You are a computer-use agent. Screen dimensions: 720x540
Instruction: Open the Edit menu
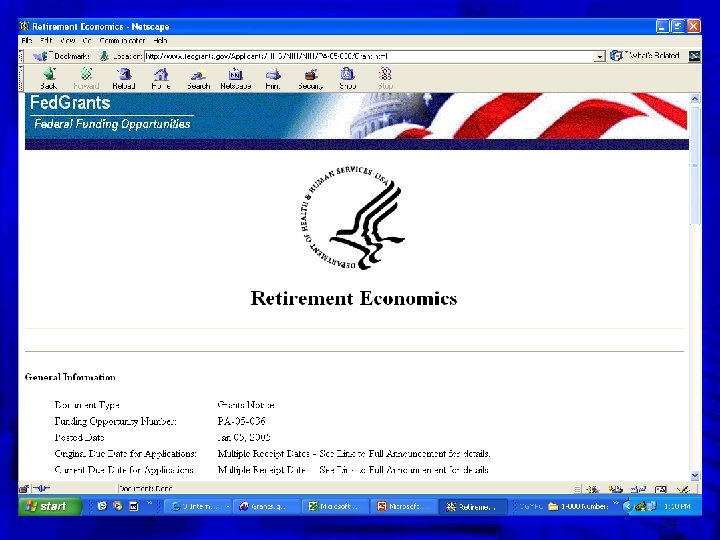tap(46, 40)
